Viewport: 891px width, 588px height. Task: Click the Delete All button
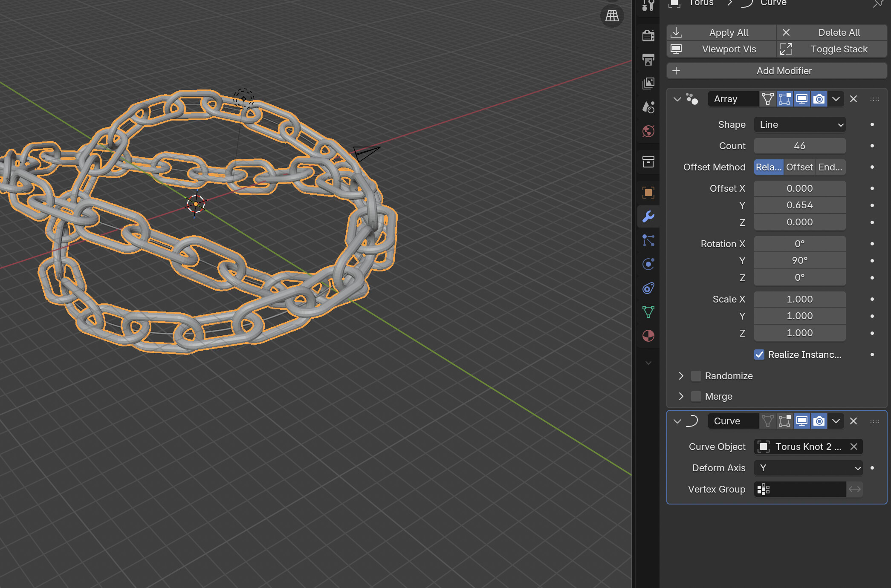coord(831,32)
